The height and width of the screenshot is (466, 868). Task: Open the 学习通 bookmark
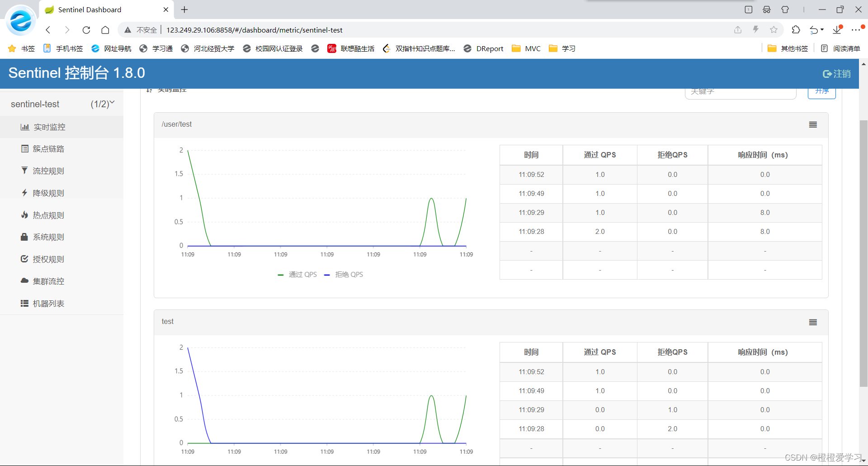(x=156, y=48)
